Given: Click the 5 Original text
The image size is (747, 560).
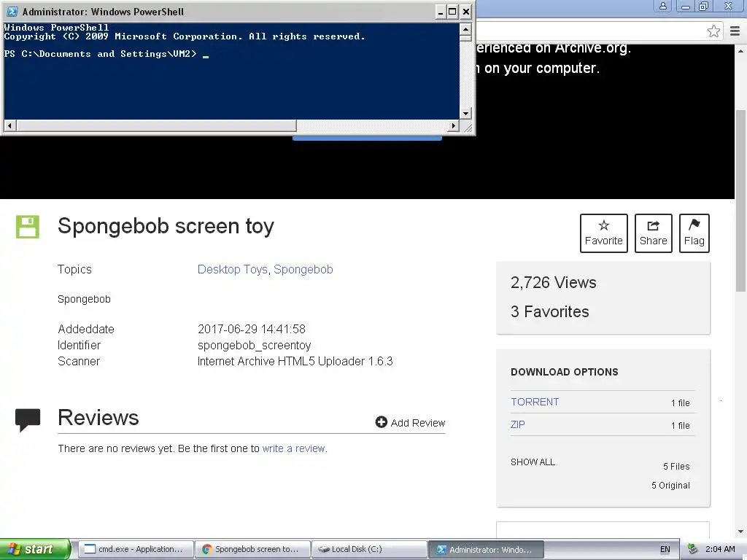Looking at the screenshot, I should (x=671, y=485).
